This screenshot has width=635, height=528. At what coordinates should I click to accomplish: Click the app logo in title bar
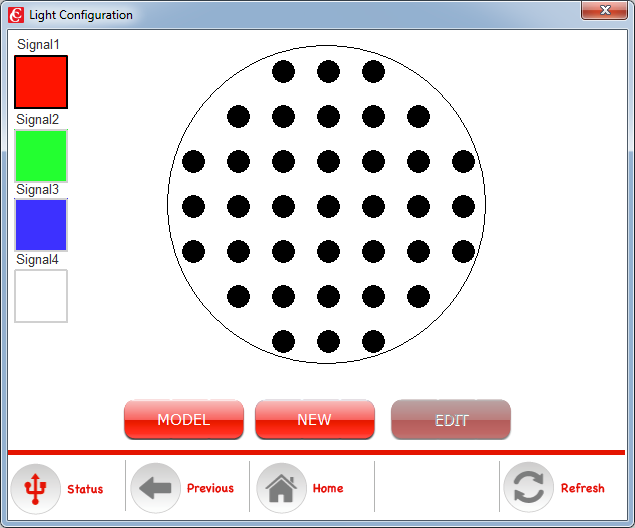pyautogui.click(x=16, y=15)
